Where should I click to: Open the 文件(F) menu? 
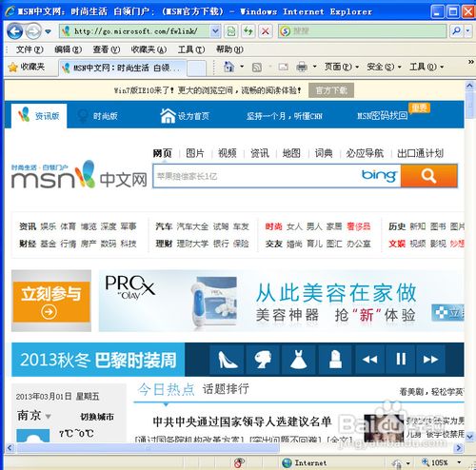(30, 49)
